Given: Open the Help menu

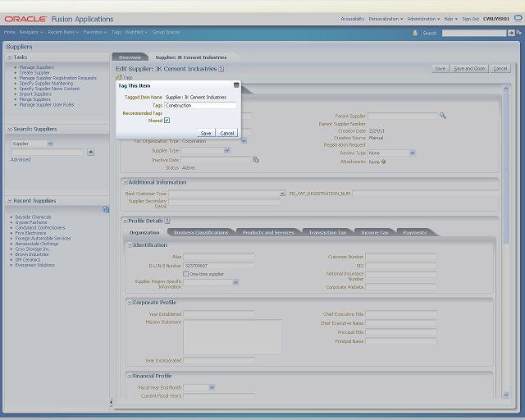Looking at the screenshot, I should click(450, 19).
